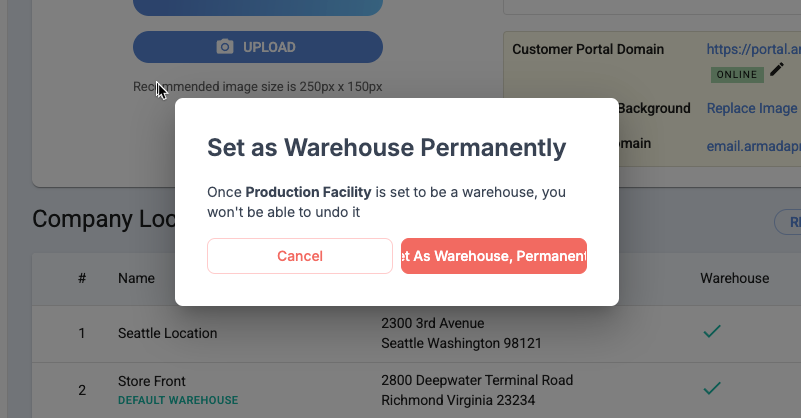Viewport: 801px width, 418px height.
Task: Click the 2300 3rd Avenue address
Action: [432, 323]
